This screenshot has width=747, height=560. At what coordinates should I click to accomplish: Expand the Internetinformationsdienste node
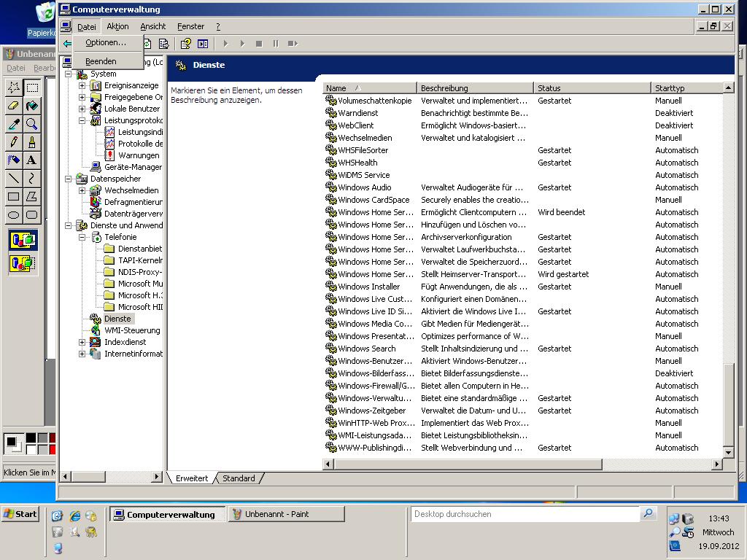[x=82, y=354]
